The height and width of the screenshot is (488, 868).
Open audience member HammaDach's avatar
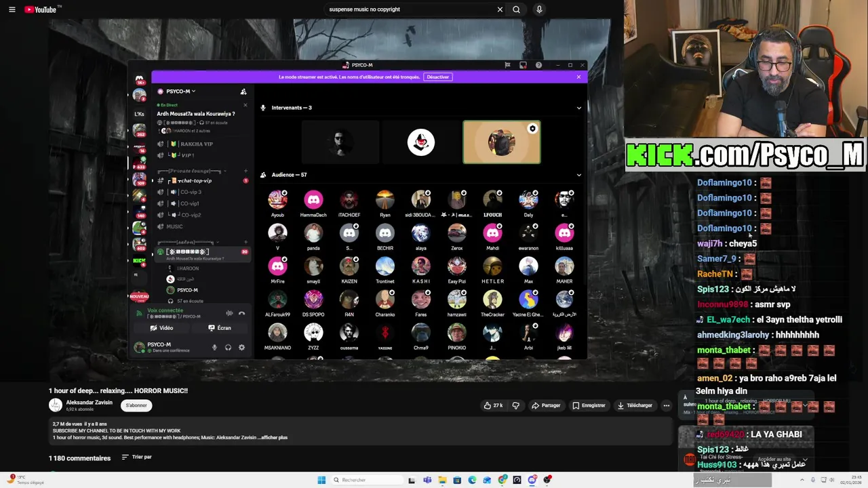coord(313,199)
